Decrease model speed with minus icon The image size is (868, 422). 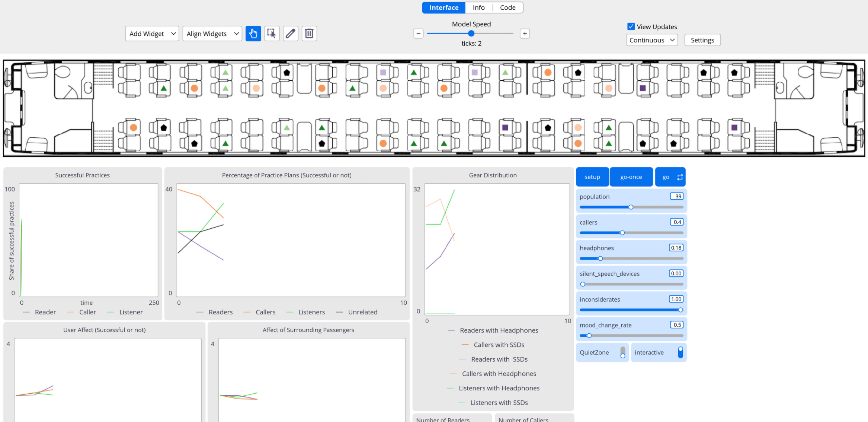click(418, 34)
